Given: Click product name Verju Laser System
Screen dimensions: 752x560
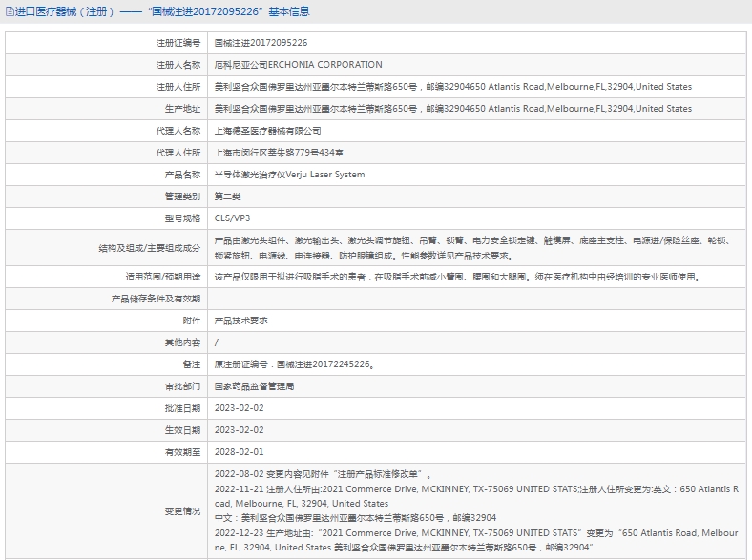Looking at the screenshot, I should pyautogui.click(x=325, y=175).
